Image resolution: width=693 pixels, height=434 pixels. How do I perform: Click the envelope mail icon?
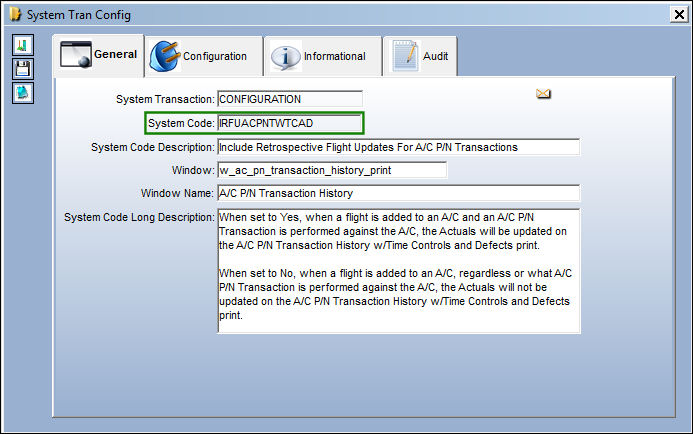(543, 94)
